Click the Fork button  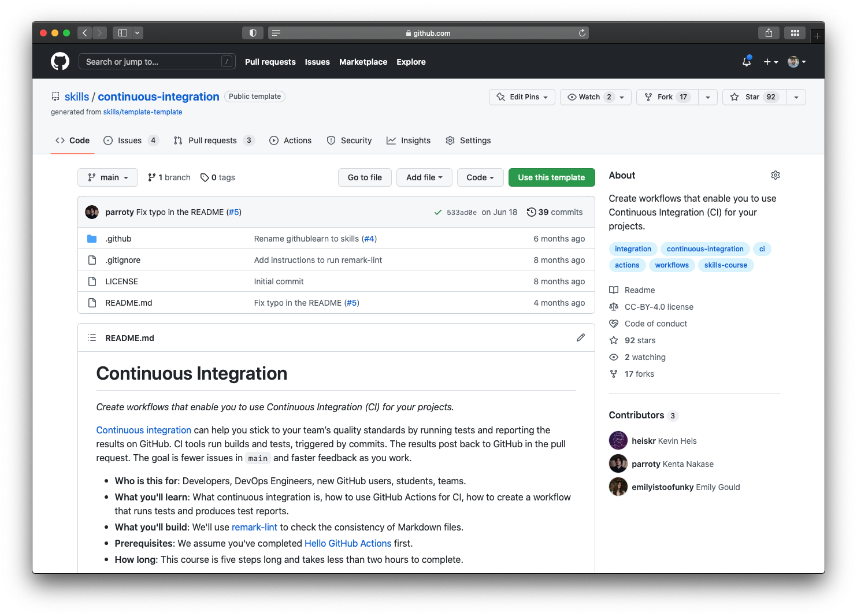point(667,97)
